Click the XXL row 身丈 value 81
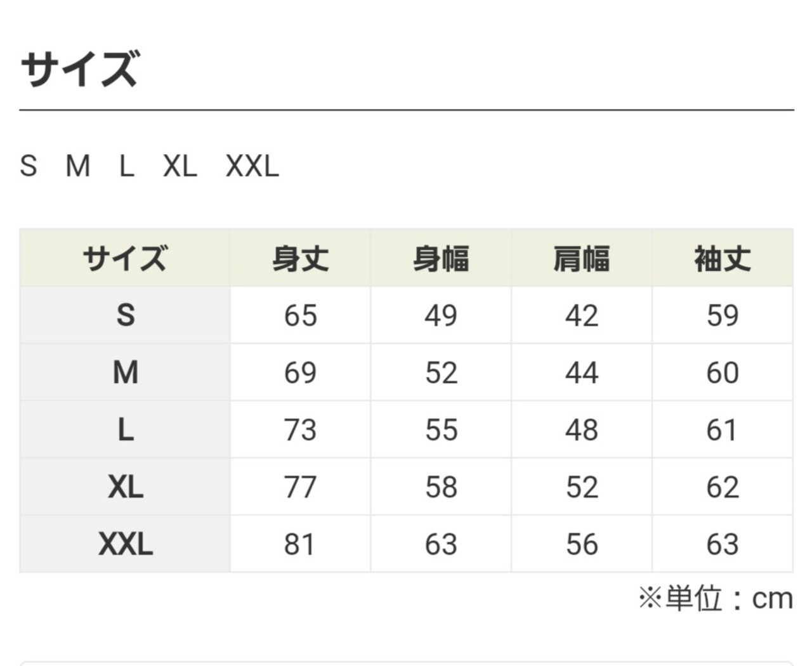 [x=300, y=544]
